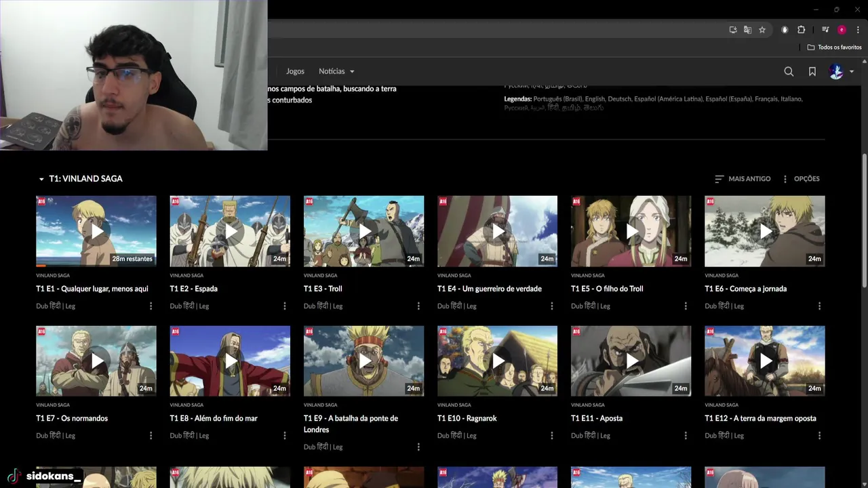The width and height of the screenshot is (868, 488).
Task: Open the install app icon in address bar
Action: click(733, 30)
